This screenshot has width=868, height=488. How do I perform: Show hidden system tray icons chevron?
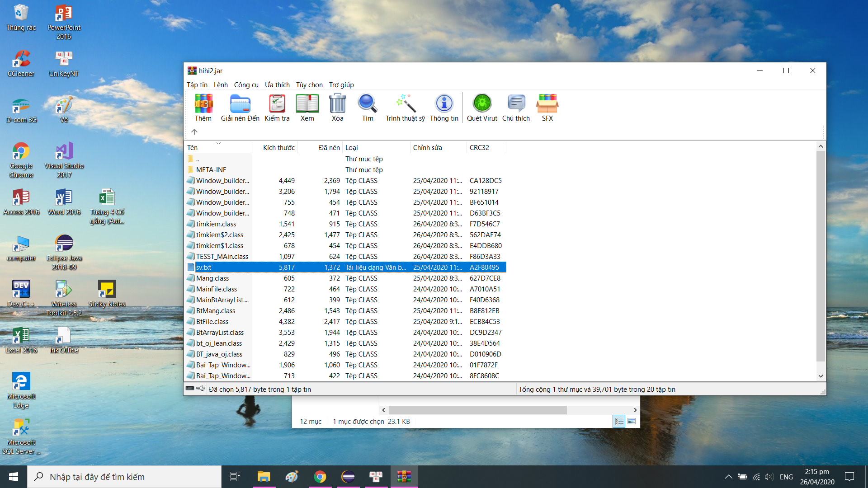tap(728, 477)
